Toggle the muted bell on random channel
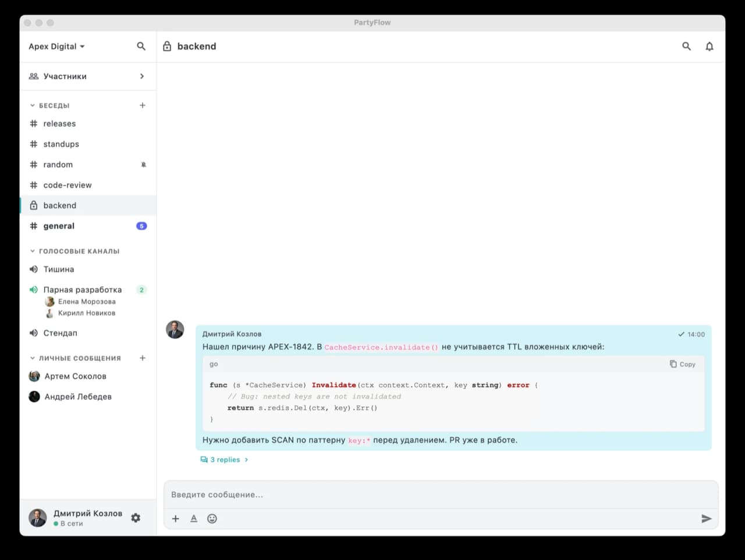The image size is (745, 560). (x=143, y=165)
